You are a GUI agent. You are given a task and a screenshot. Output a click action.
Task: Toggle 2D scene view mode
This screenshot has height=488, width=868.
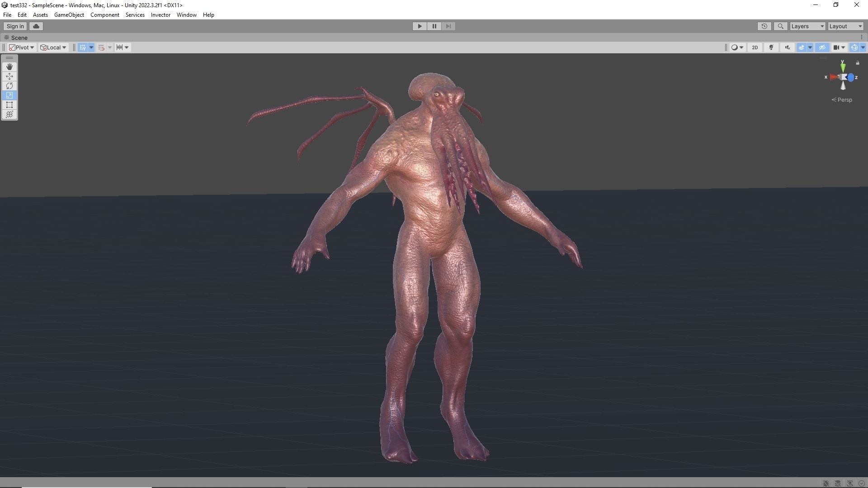755,47
